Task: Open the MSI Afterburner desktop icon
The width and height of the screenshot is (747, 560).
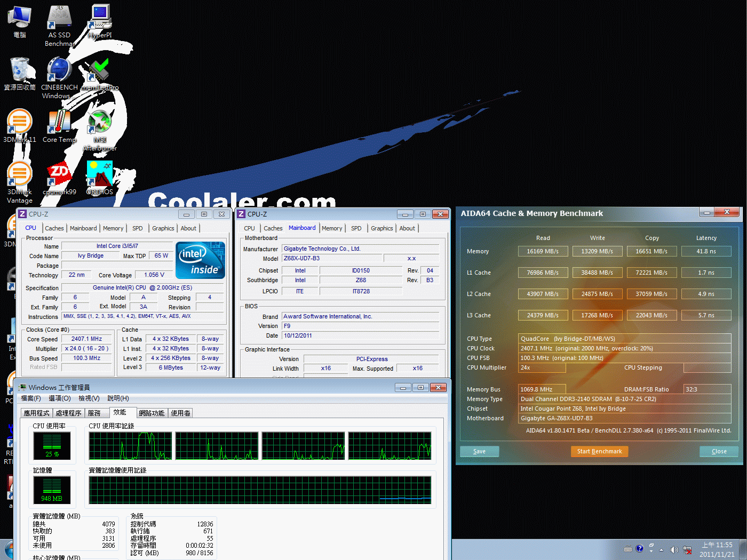Action: [100, 124]
